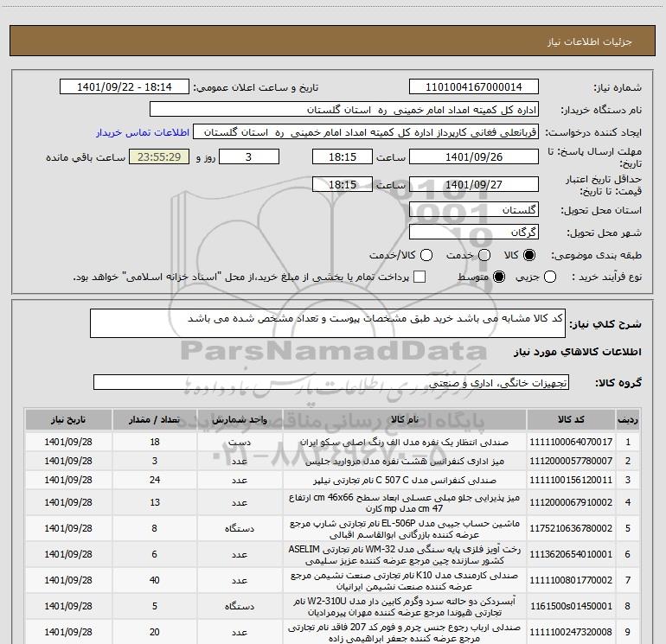Click item name آبسردکن دو حالته W2-310U
666x644 pixels.
pos(405,606)
